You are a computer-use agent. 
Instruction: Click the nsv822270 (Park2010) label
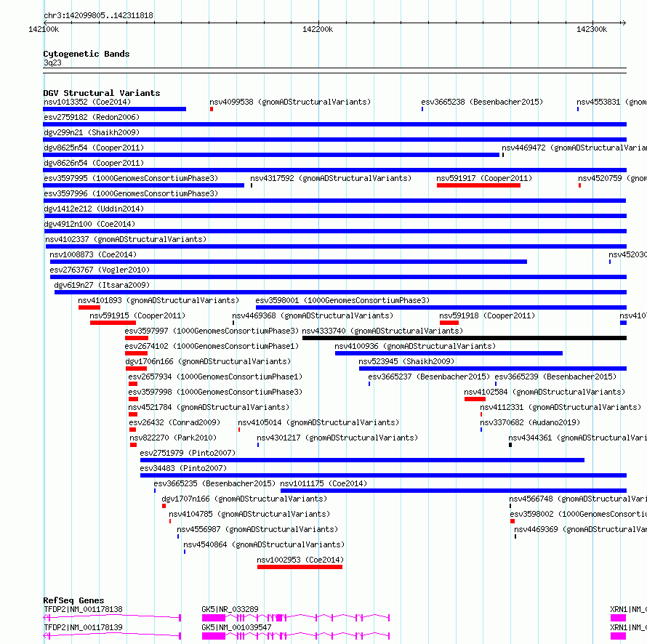point(173,438)
